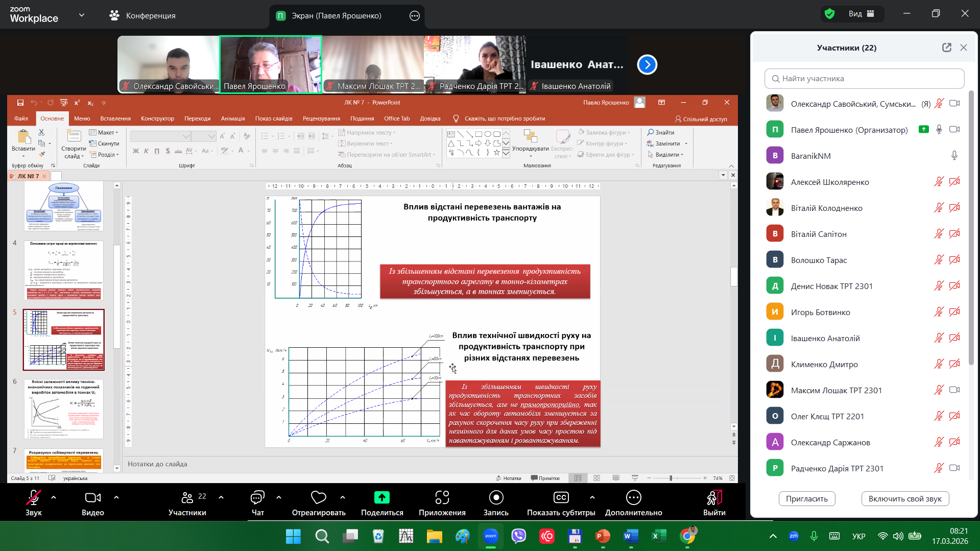
Task: Pop out the participants panel
Action: 946,47
